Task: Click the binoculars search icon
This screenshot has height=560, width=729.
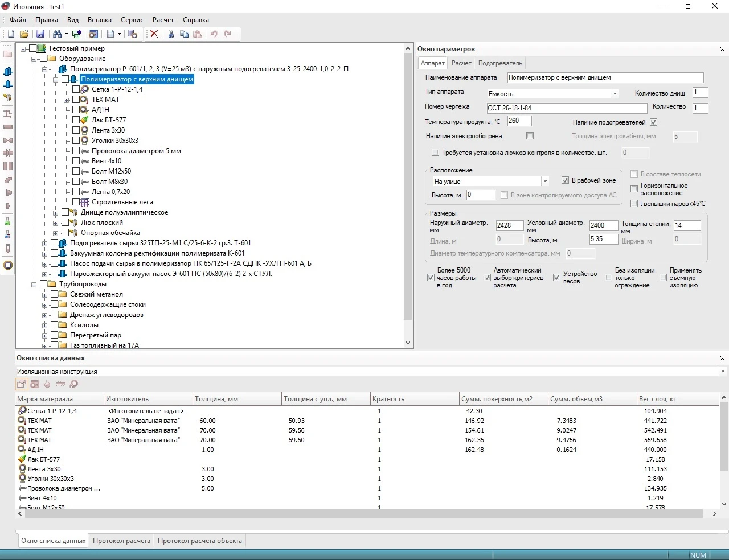Action: click(x=57, y=34)
